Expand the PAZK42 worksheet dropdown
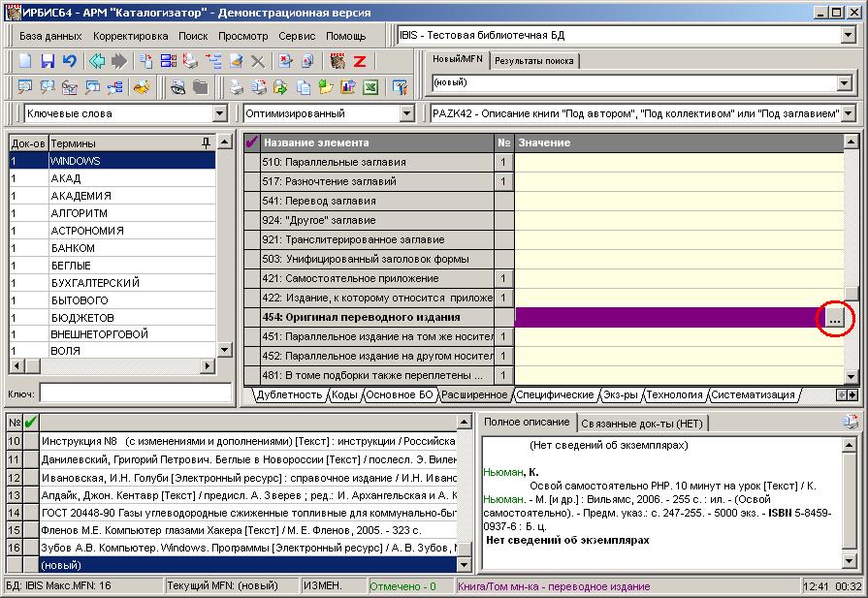This screenshot has width=868, height=598. pyautogui.click(x=848, y=114)
